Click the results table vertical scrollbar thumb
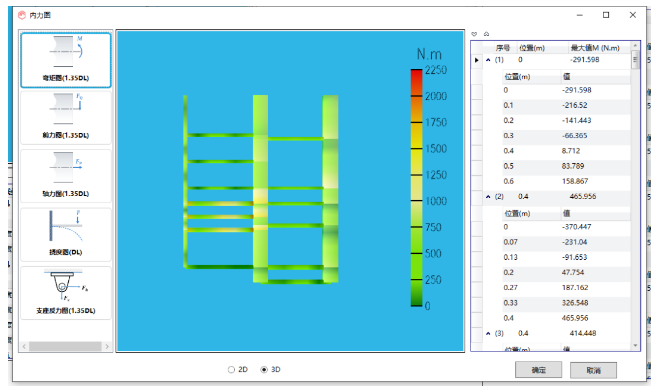658x388 pixels. point(635,59)
